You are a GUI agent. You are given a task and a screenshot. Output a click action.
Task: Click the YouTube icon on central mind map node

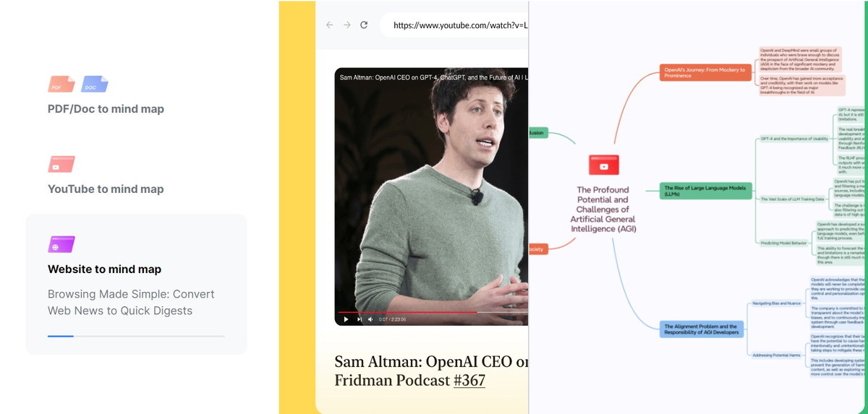click(603, 165)
